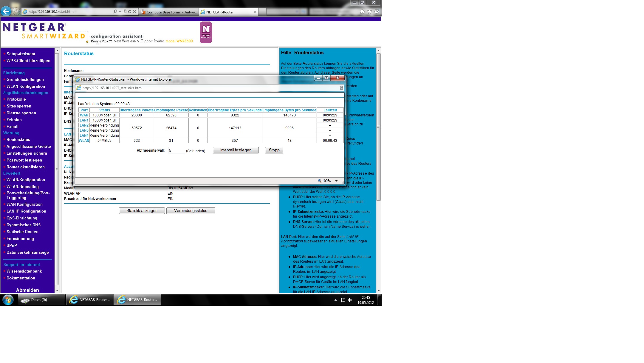Open Daten (D:) taskbar item

(41, 300)
